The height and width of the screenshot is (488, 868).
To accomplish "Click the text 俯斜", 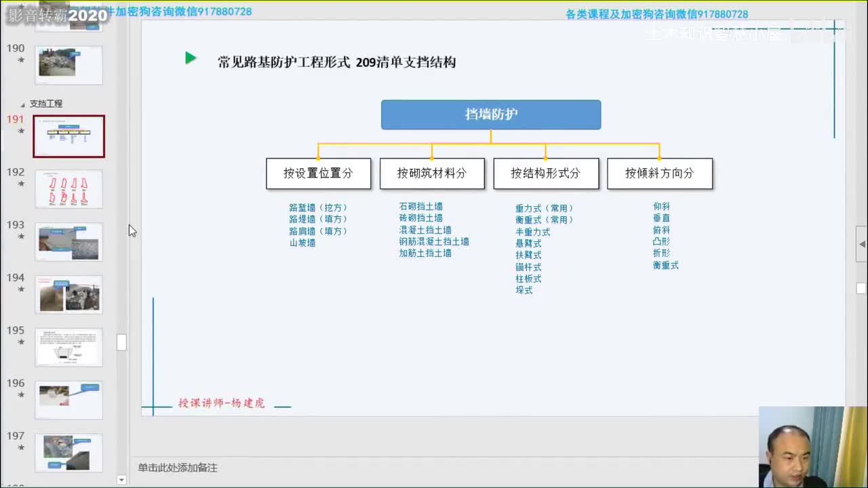I will [x=661, y=230].
